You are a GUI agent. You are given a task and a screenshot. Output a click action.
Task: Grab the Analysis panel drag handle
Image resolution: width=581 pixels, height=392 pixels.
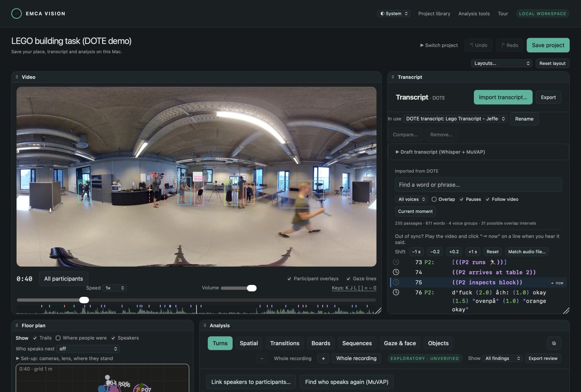[x=205, y=326]
